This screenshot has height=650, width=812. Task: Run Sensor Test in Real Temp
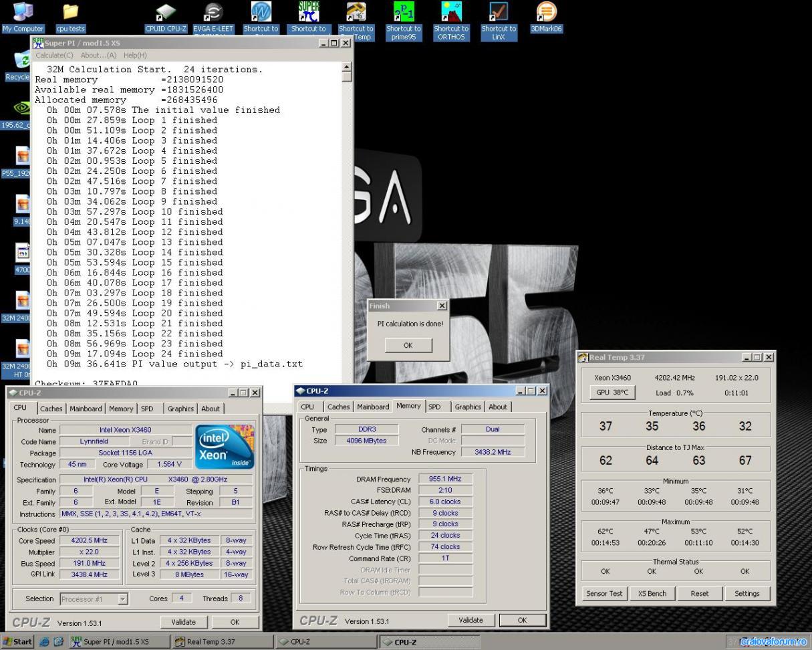coord(604,593)
